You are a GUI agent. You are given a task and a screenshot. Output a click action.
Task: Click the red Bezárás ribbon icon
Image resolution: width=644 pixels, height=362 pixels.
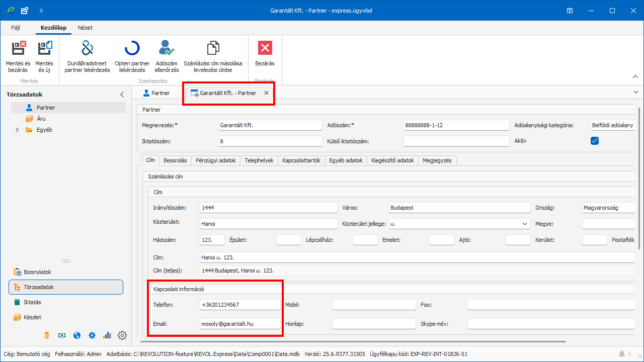coord(265,48)
